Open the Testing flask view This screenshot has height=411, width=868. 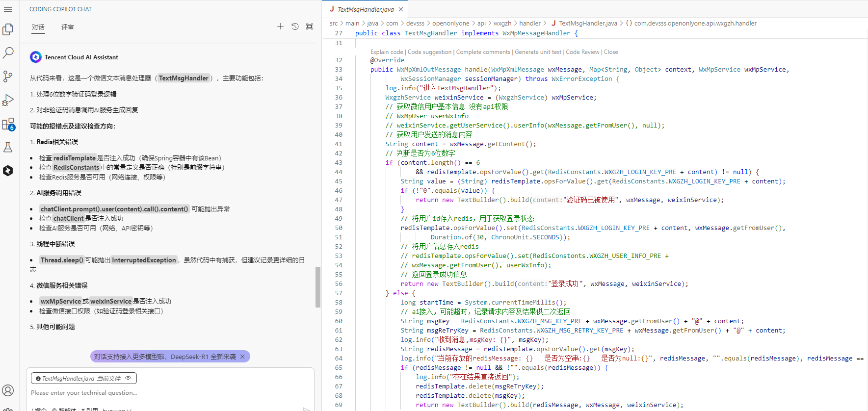coord(8,147)
